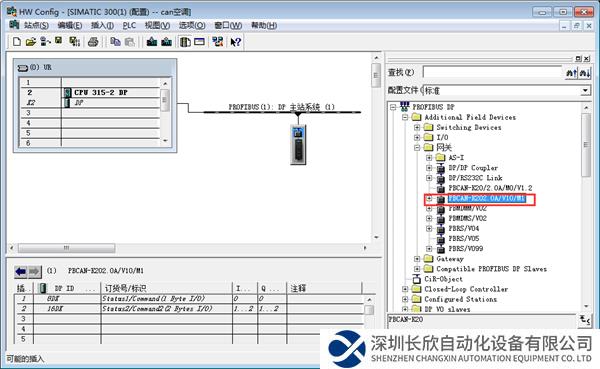Viewport: 600px width, 369px height.
Task: Click the Print toolbar icon
Action: 93,42
